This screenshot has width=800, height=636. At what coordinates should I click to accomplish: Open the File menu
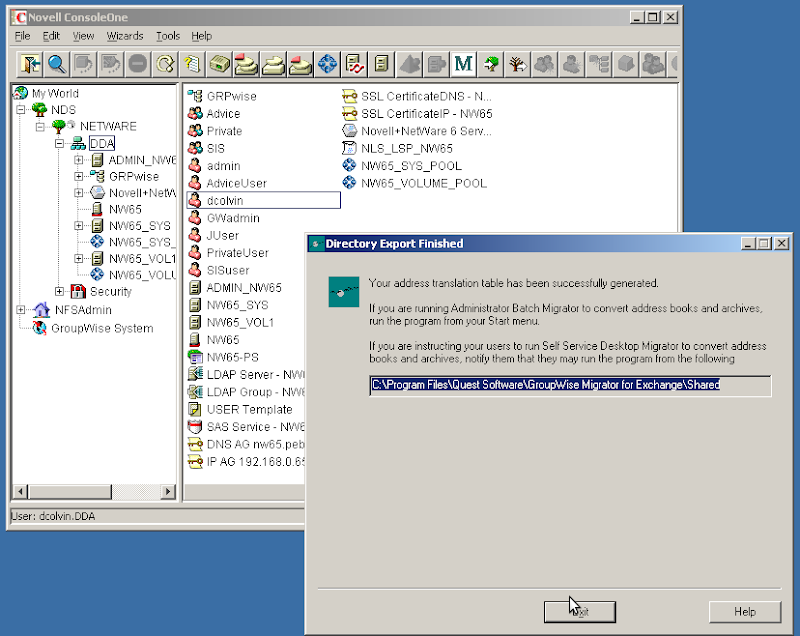(x=22, y=36)
